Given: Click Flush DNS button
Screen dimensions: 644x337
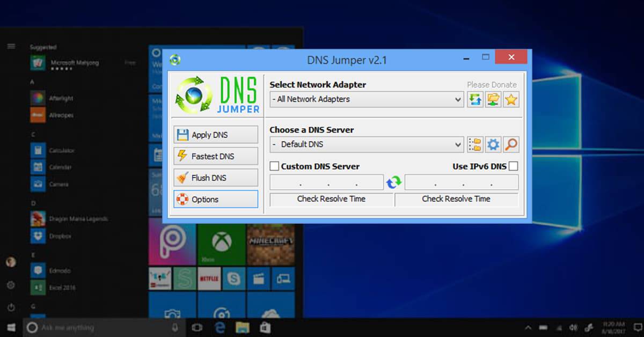Looking at the screenshot, I should [215, 178].
